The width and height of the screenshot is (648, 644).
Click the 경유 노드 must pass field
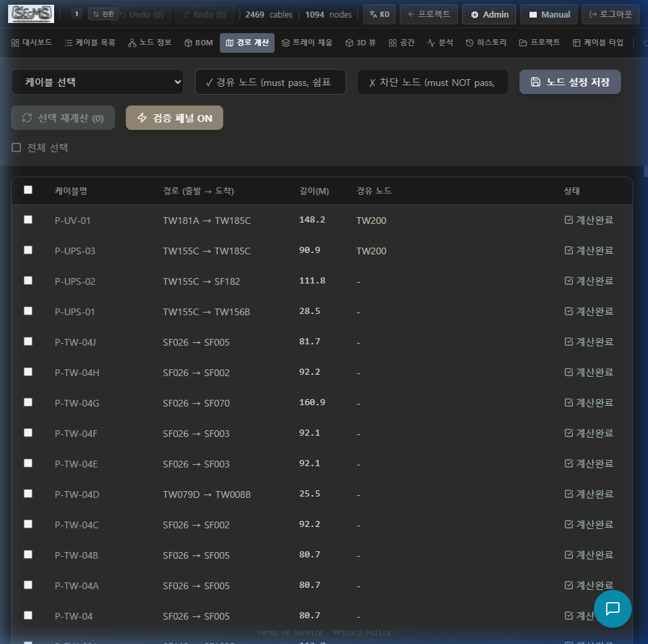(271, 82)
